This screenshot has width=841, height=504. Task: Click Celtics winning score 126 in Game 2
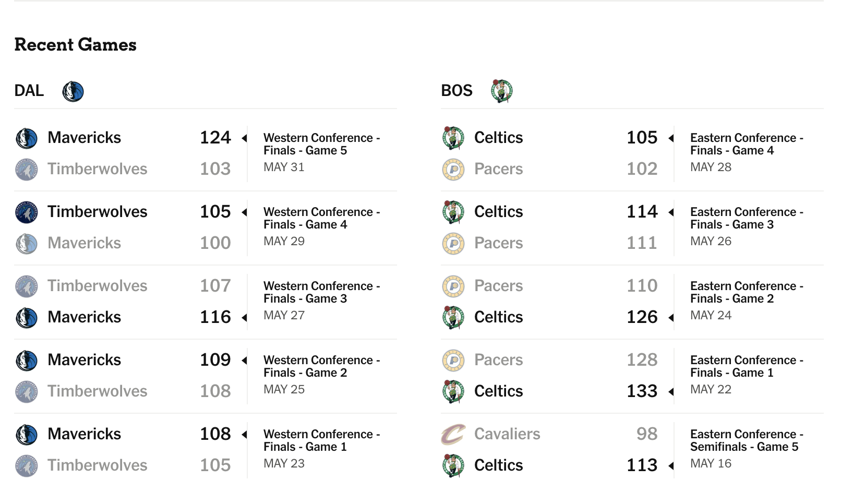click(x=642, y=317)
